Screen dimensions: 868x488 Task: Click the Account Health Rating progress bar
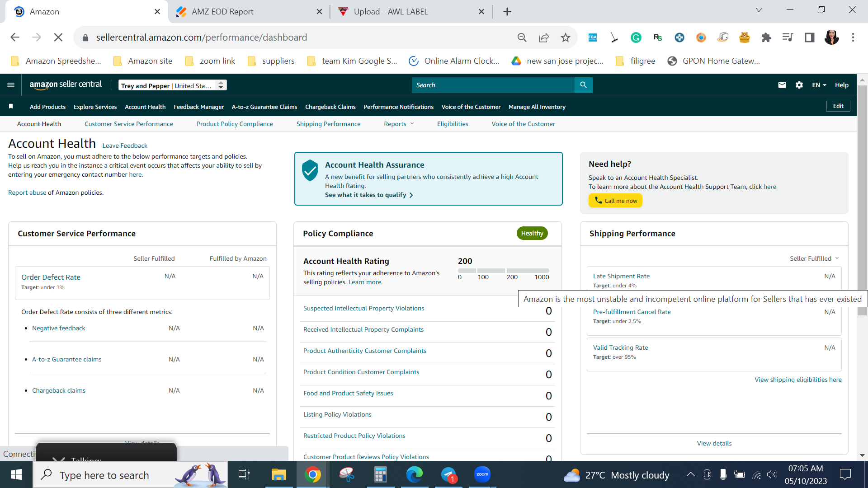coord(504,271)
